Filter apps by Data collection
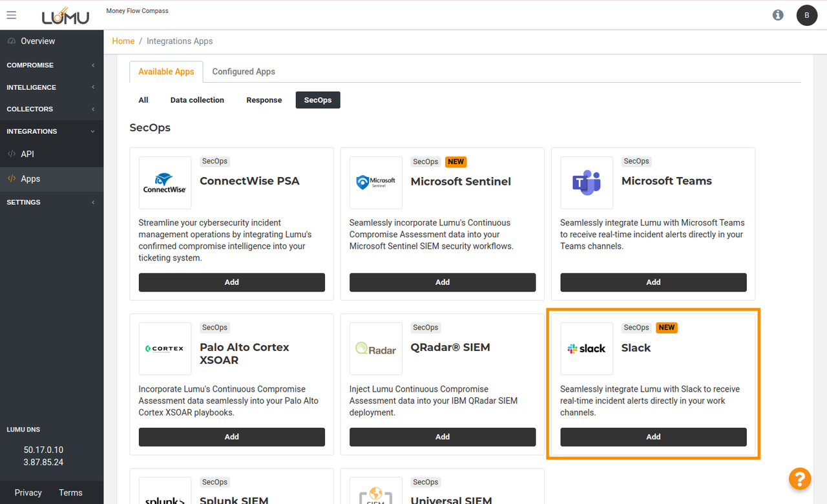The image size is (827, 504). (x=197, y=100)
